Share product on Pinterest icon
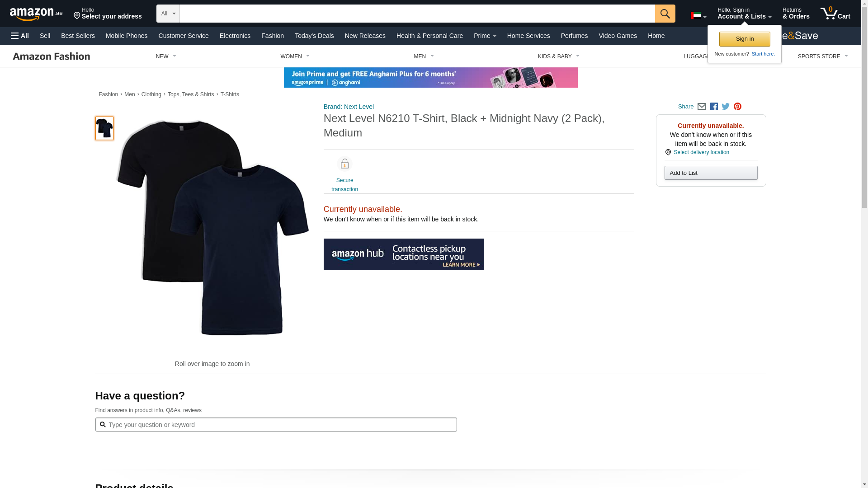Viewport: 868px width, 488px height. pyautogui.click(x=737, y=107)
